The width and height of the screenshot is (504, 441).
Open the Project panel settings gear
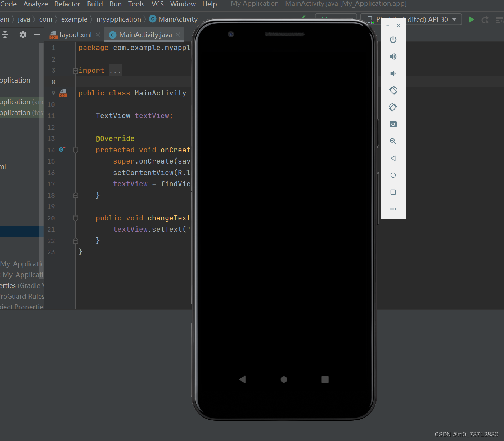[22, 35]
